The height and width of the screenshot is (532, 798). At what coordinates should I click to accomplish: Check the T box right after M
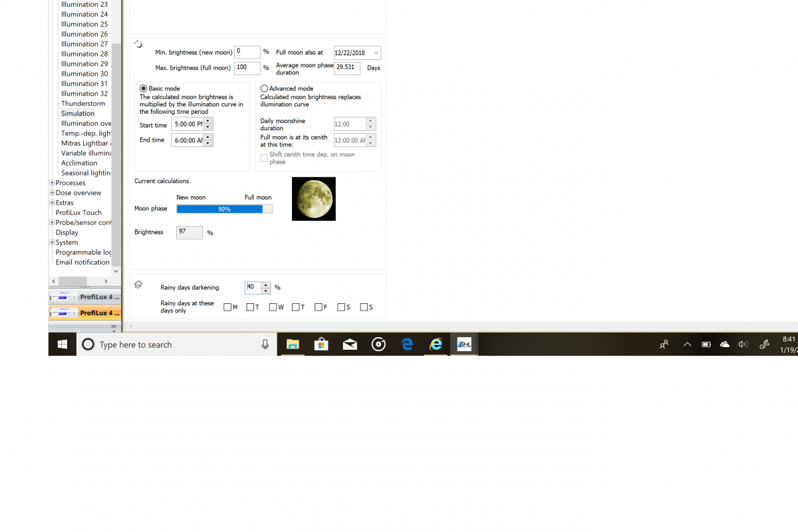[250, 307]
